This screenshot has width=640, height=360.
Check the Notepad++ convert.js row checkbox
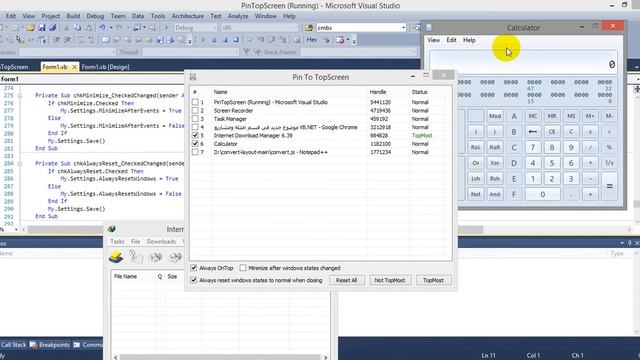pyautogui.click(x=195, y=152)
